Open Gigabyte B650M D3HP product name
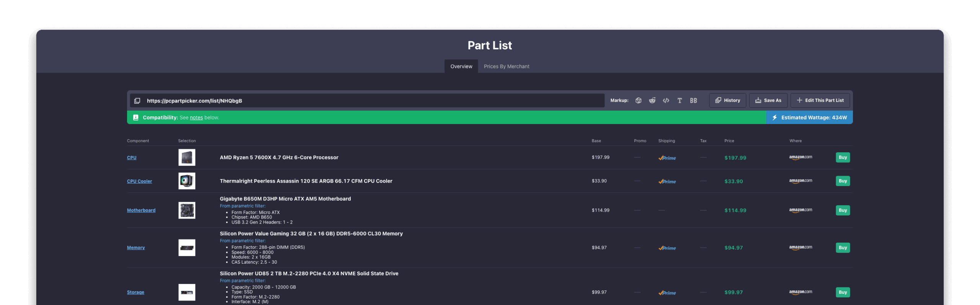 click(x=285, y=199)
